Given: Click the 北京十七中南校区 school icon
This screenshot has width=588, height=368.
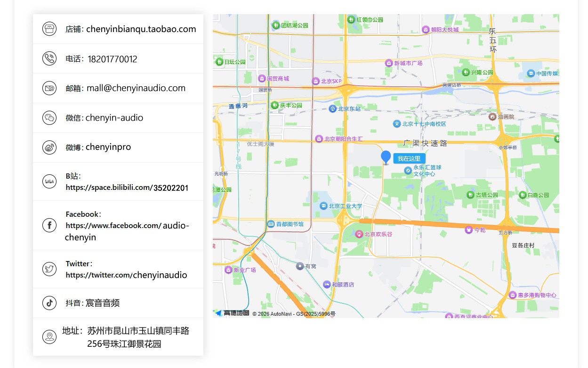Looking at the screenshot, I should point(397,124).
